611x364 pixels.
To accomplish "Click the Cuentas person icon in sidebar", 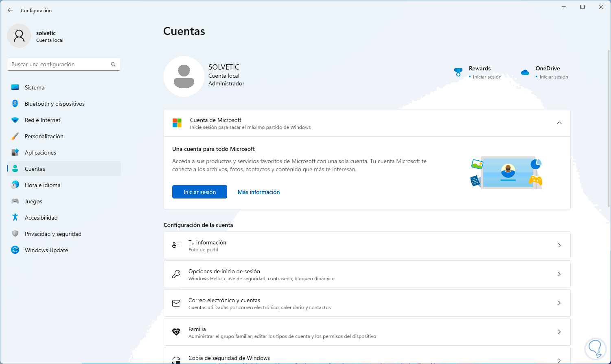I will point(15,169).
